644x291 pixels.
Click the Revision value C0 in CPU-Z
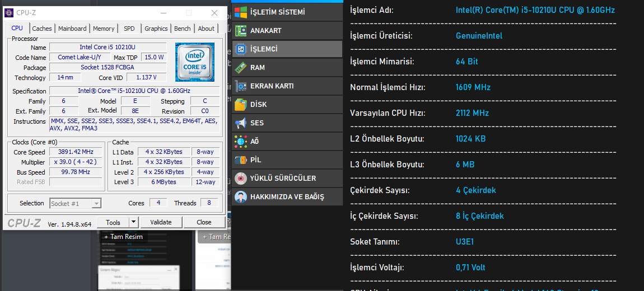pyautogui.click(x=205, y=111)
